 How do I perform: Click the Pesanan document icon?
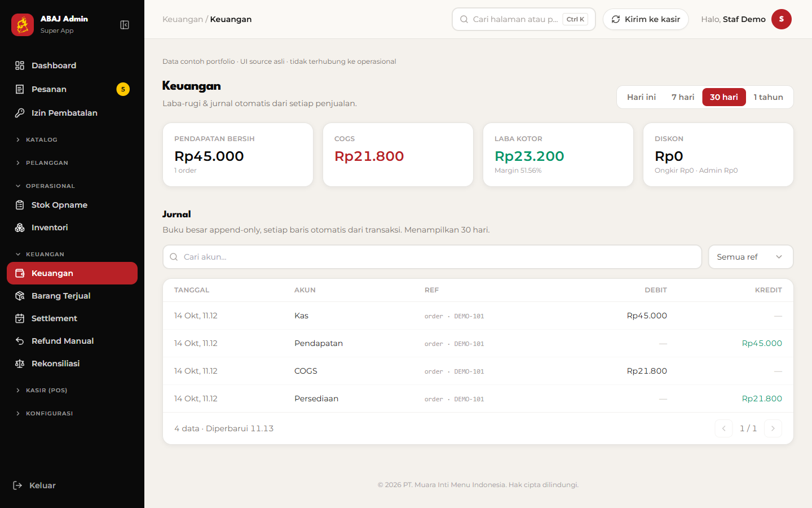coord(20,89)
